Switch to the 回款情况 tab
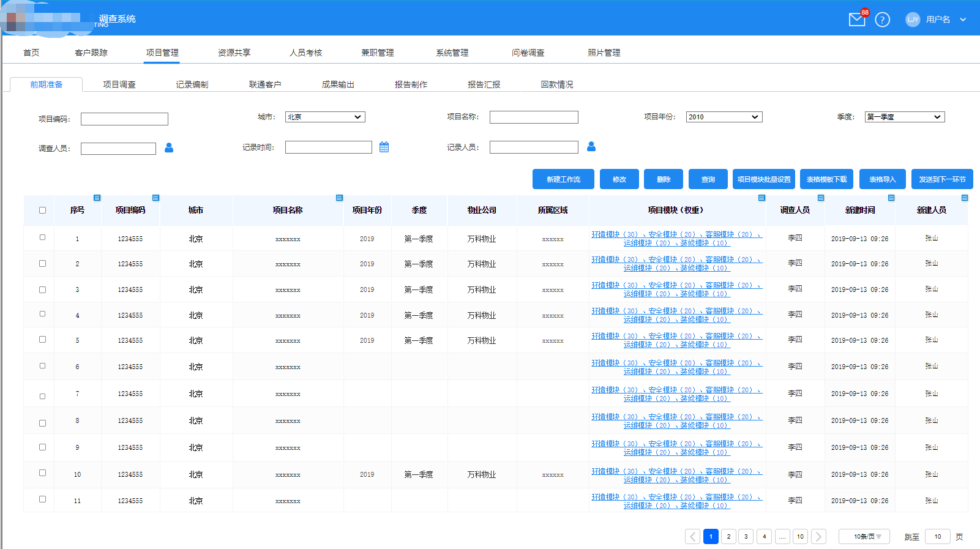 click(557, 84)
